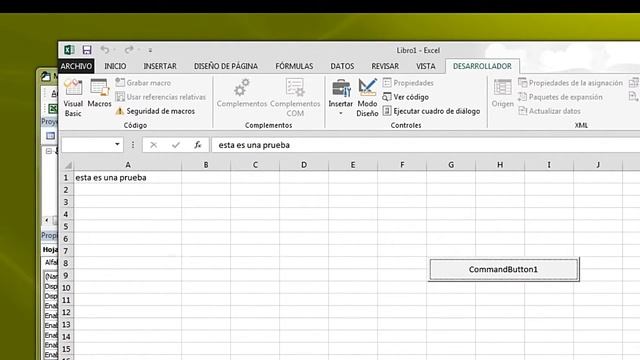Select column J header
The width and height of the screenshot is (640, 360).
598,165
